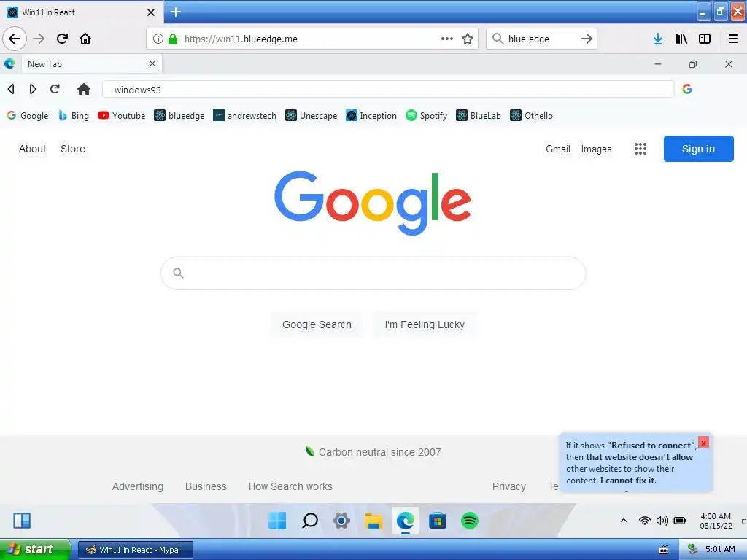Open the site information icon in Mypal address bar
Viewport: 747px width, 560px height.
tap(158, 39)
